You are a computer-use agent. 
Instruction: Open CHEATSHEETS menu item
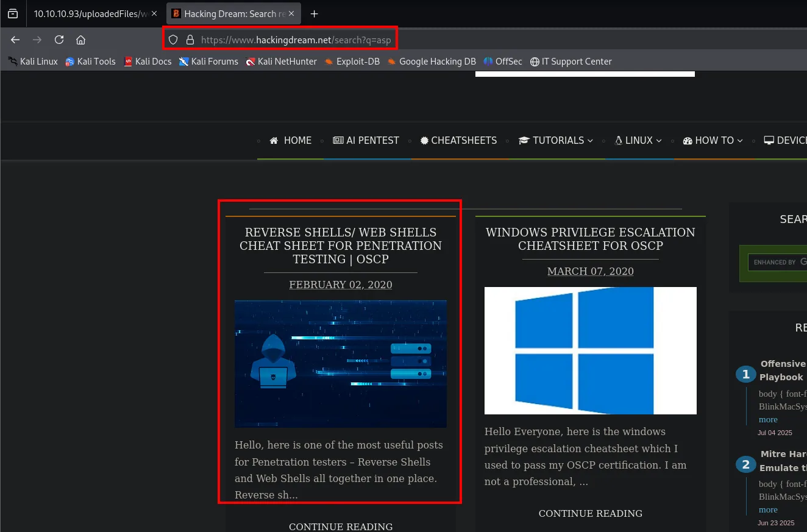[x=459, y=140]
